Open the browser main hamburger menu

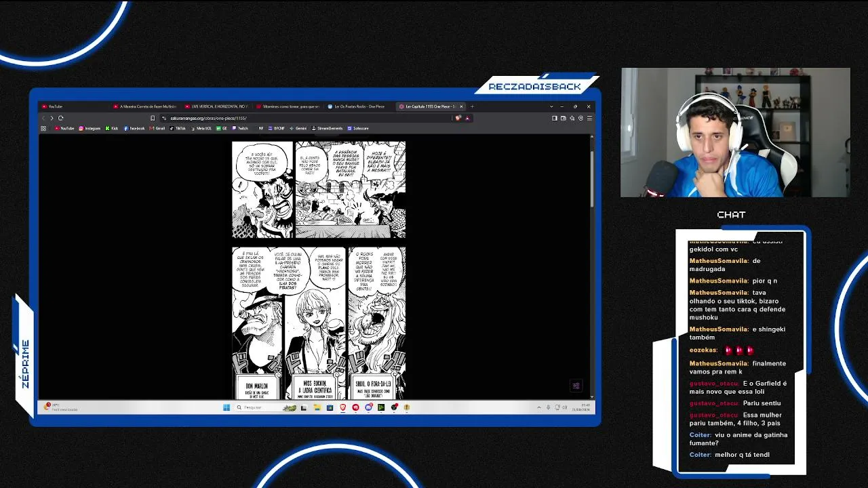click(589, 118)
